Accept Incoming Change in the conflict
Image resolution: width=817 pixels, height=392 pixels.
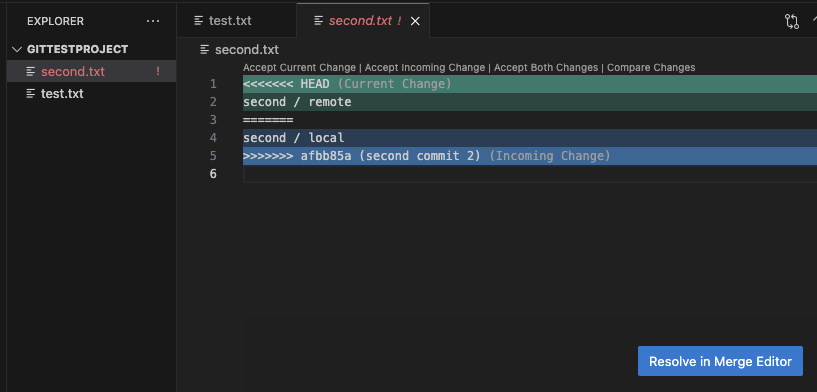pos(425,68)
